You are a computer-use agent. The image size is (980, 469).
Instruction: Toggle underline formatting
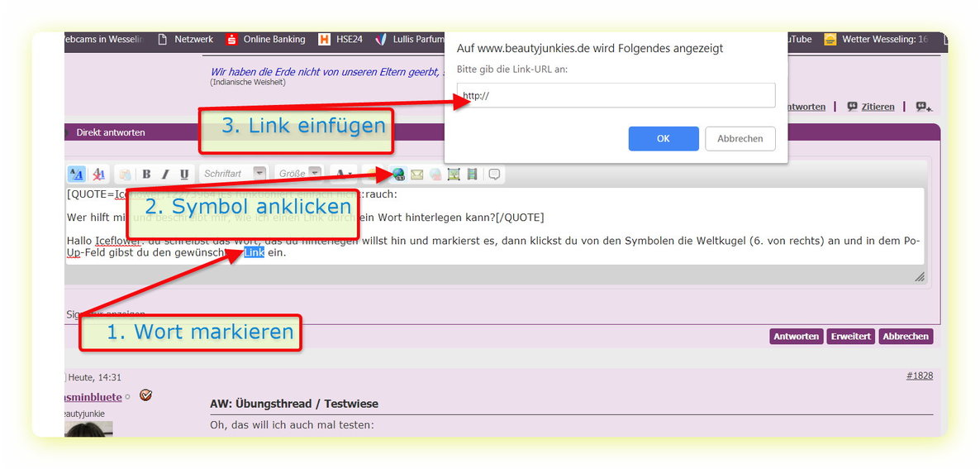click(x=183, y=174)
